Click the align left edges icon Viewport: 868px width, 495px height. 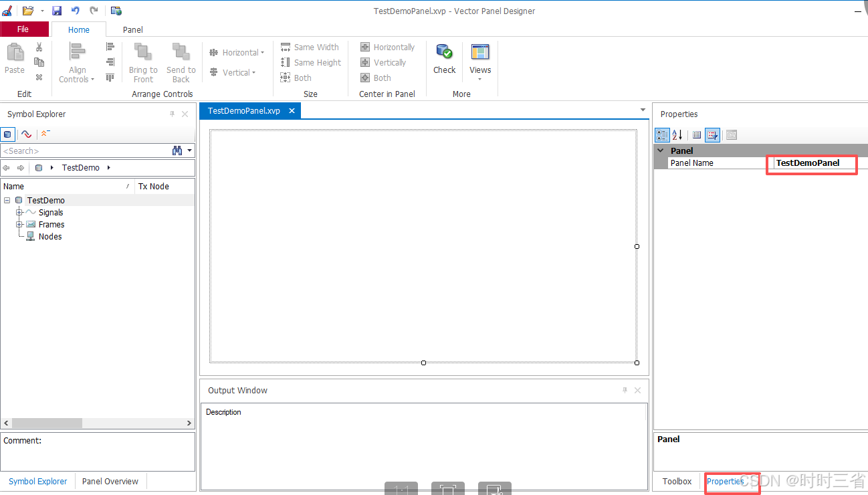click(110, 47)
